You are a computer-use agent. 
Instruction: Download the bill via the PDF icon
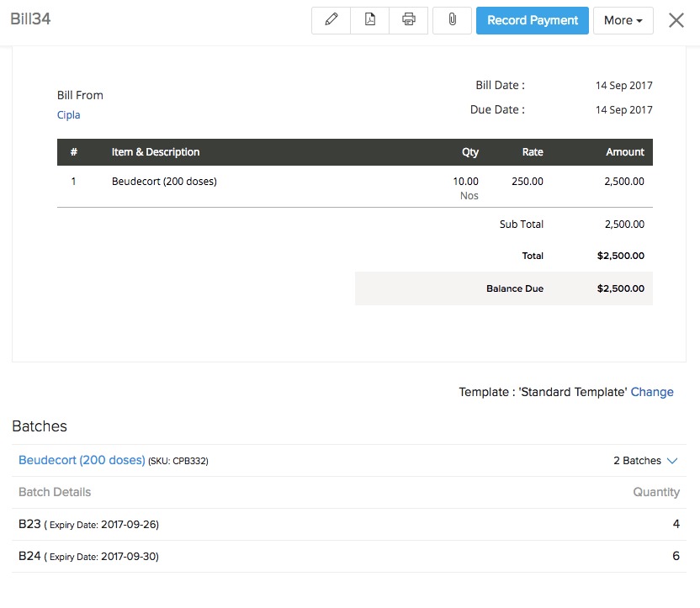tap(369, 20)
